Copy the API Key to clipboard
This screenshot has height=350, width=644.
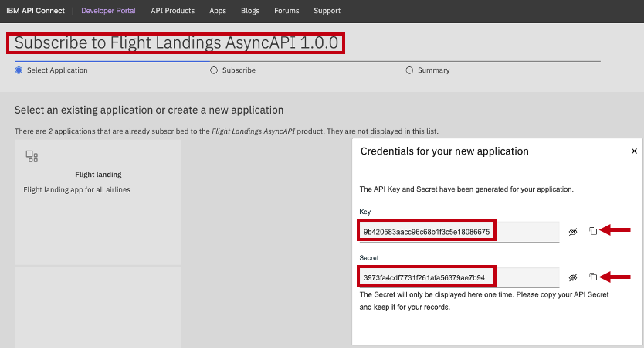pos(593,231)
